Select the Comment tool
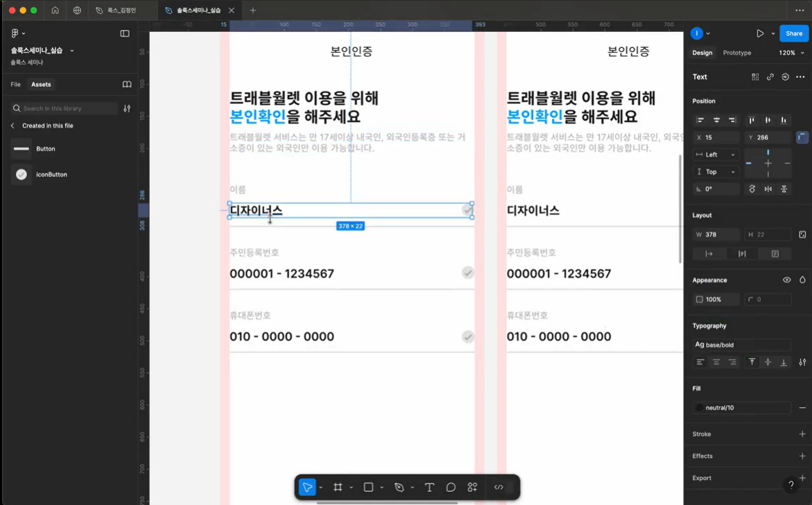This screenshot has width=812, height=505. click(451, 488)
